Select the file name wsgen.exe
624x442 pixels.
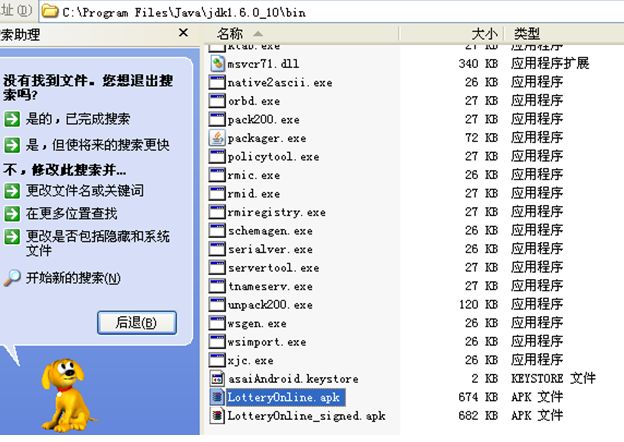pyautogui.click(x=257, y=323)
